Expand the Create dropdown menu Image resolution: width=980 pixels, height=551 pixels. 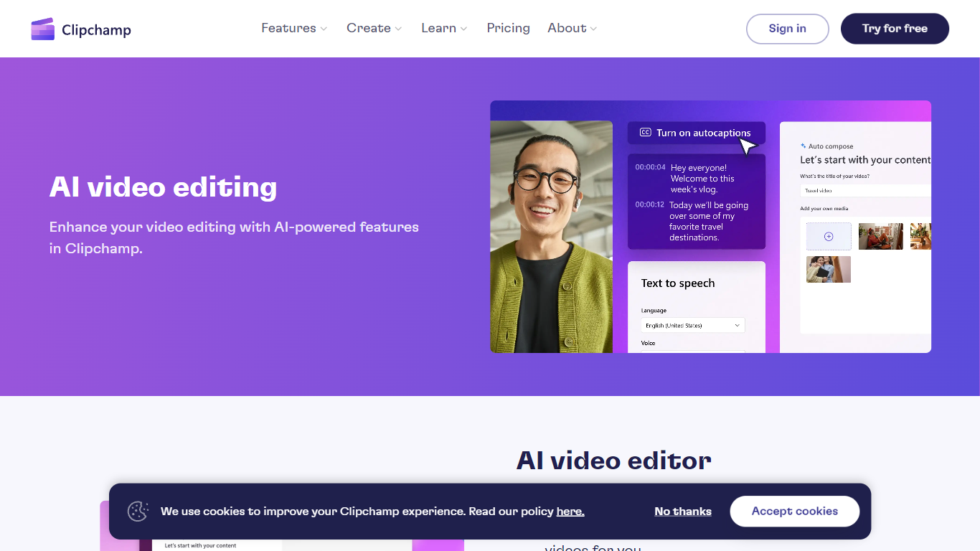point(374,28)
